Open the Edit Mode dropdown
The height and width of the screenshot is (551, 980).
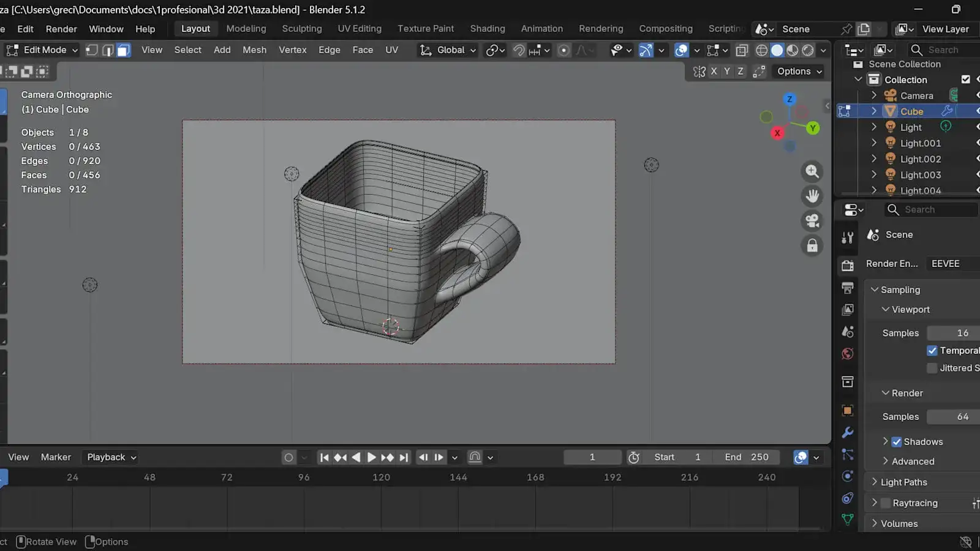[x=42, y=50]
